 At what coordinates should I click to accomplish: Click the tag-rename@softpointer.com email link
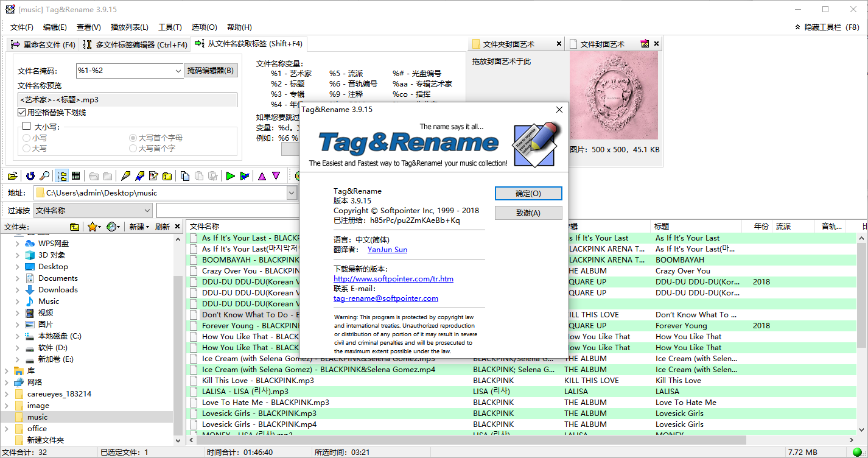click(386, 298)
